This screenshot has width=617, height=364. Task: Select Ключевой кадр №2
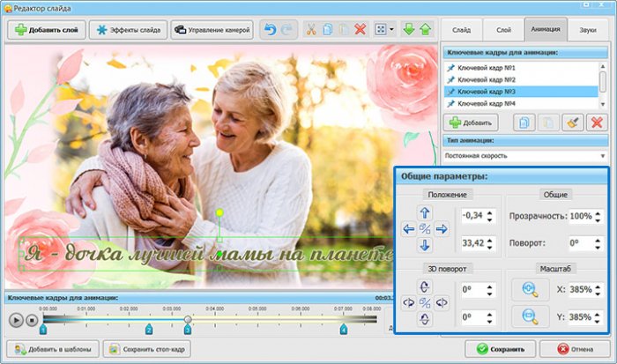click(521, 79)
